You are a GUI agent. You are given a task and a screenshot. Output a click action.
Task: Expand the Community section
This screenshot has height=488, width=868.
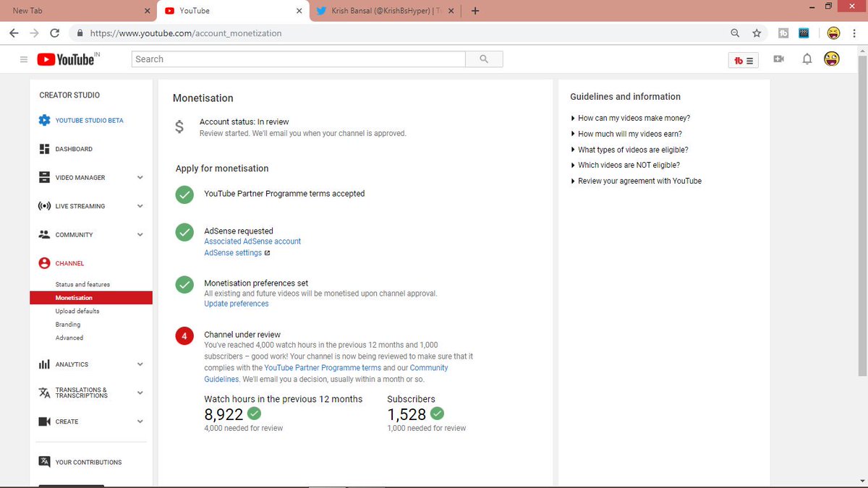pyautogui.click(x=140, y=234)
